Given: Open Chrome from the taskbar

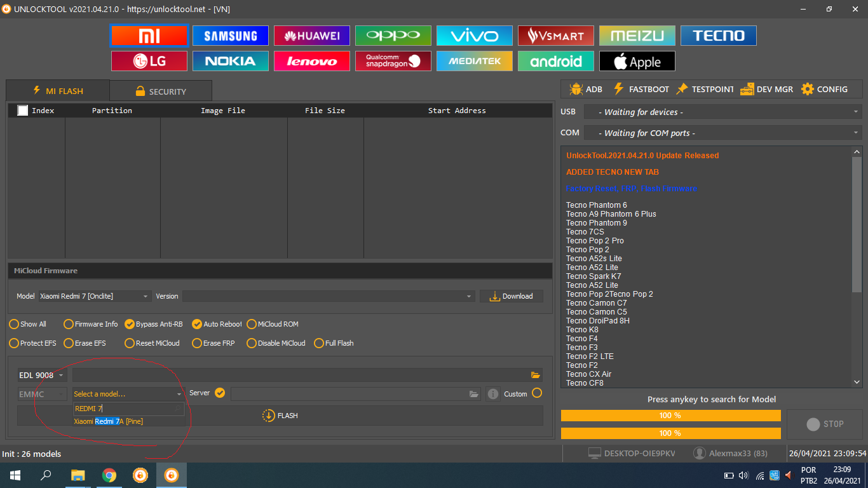Looking at the screenshot, I should 109,475.
